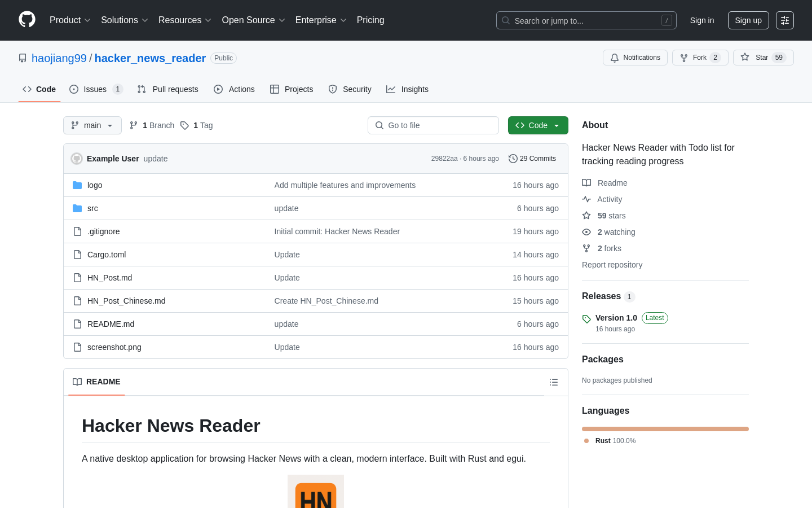This screenshot has height=508, width=812.
Task: Expand the Solutions menu
Action: coord(125,20)
